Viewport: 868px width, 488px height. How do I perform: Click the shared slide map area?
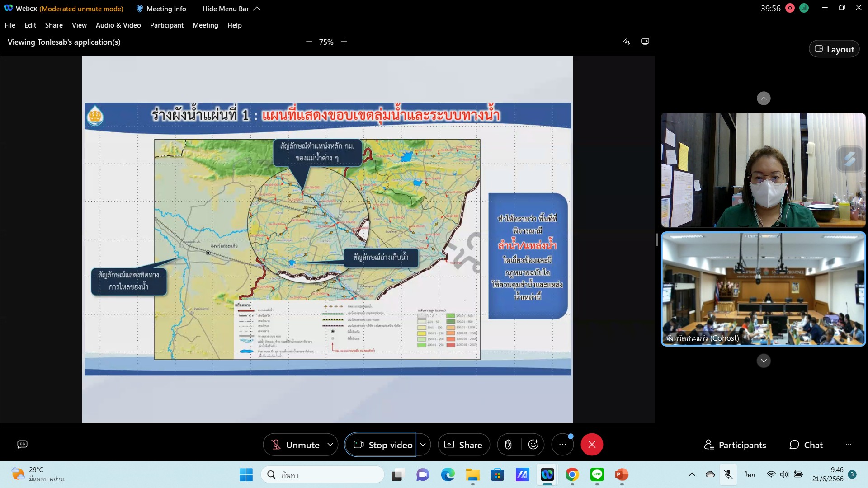pyautogui.click(x=317, y=249)
